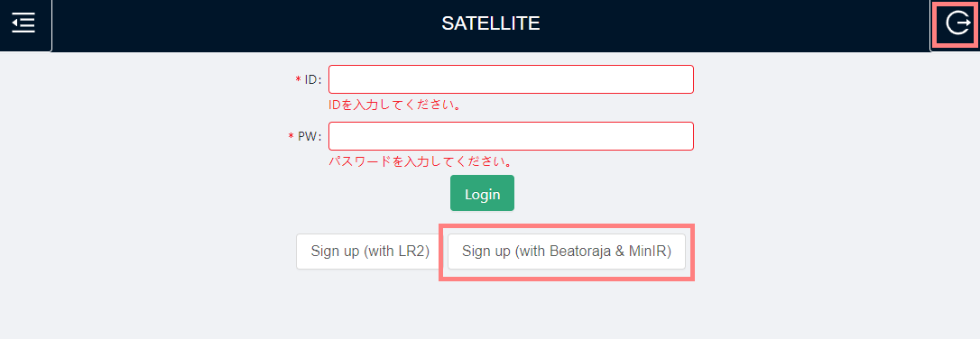Submit the form with Login
The height and width of the screenshot is (339, 980).
coord(483,193)
